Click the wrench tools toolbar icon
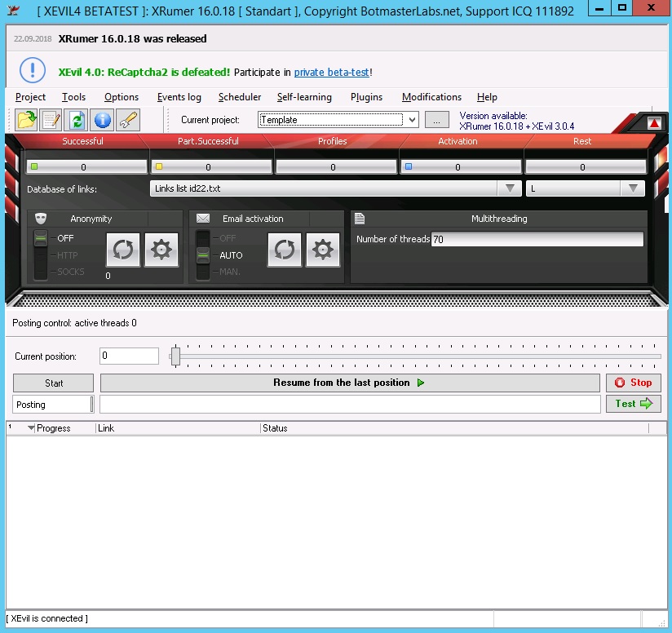Image resolution: width=672 pixels, height=633 pixels. pyautogui.click(x=128, y=120)
